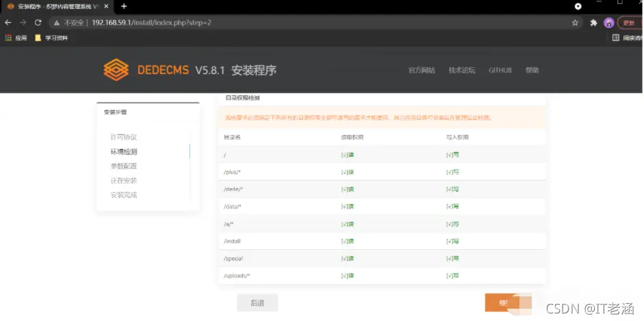Click write status for /special row
This screenshot has width=644, height=321.
pyautogui.click(x=452, y=259)
